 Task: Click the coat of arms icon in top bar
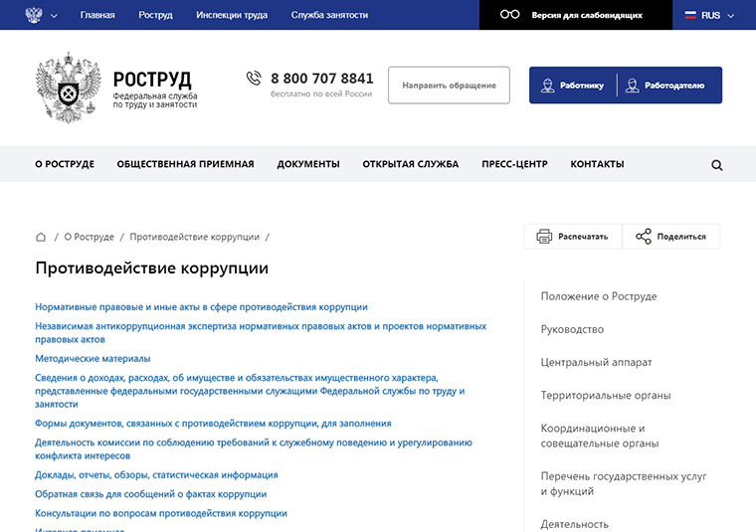33,15
